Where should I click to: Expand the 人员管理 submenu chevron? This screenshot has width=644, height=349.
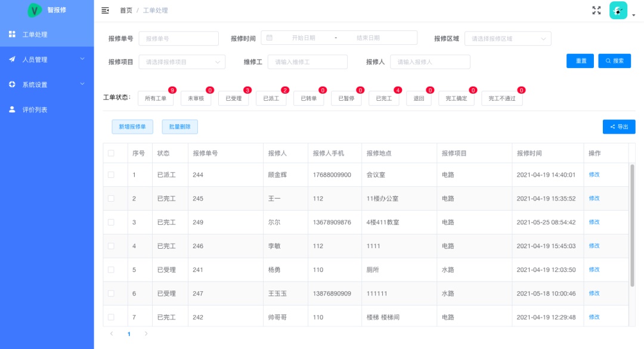82,59
